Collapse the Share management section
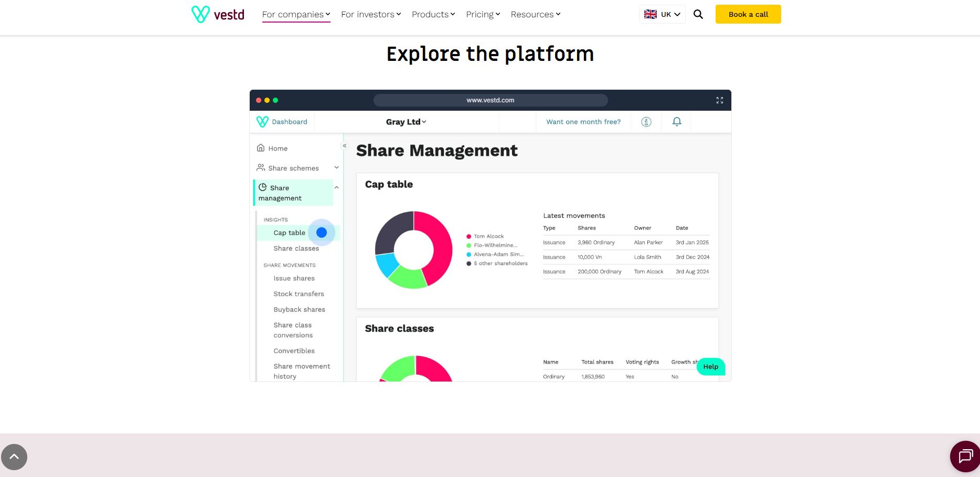The height and width of the screenshot is (477, 980). [x=337, y=187]
